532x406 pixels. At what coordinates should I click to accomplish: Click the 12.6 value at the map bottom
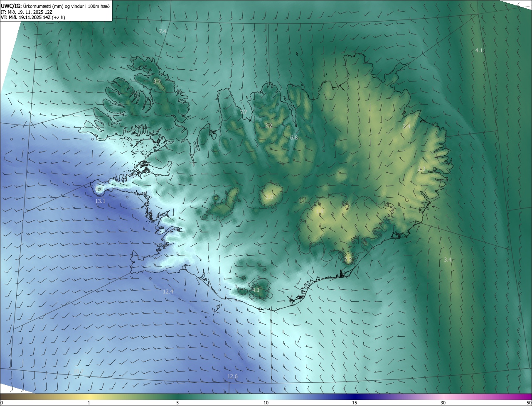(x=232, y=377)
